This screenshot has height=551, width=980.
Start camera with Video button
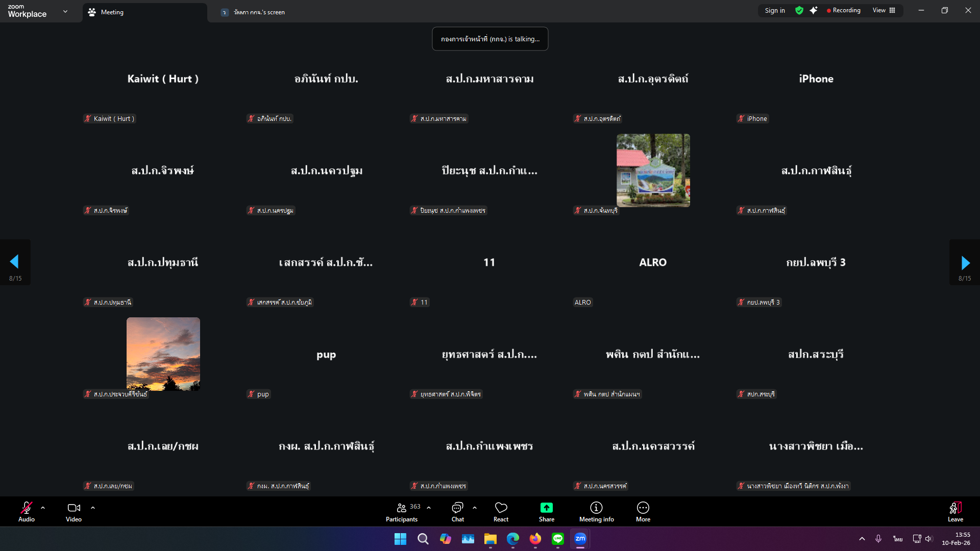coord(73,511)
